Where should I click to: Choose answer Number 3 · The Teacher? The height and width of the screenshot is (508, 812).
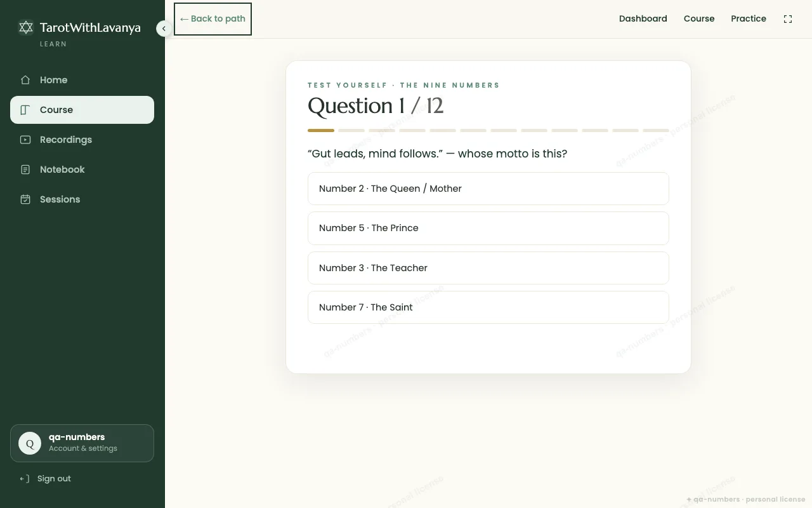point(488,268)
